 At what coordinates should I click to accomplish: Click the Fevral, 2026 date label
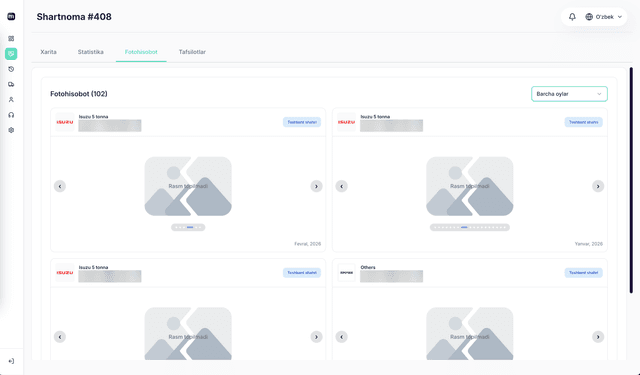[x=307, y=244]
